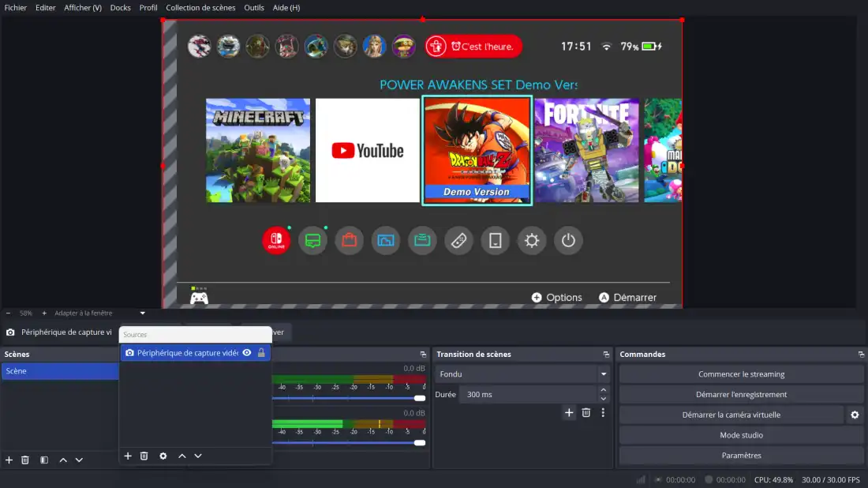Increase the transition duration with the stepper
The image size is (868, 488).
pos(604,390)
